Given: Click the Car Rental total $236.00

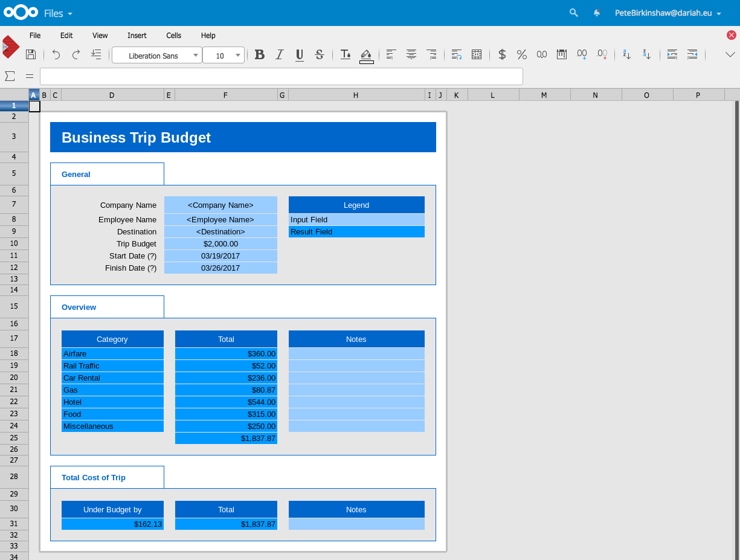Looking at the screenshot, I should click(x=226, y=378).
